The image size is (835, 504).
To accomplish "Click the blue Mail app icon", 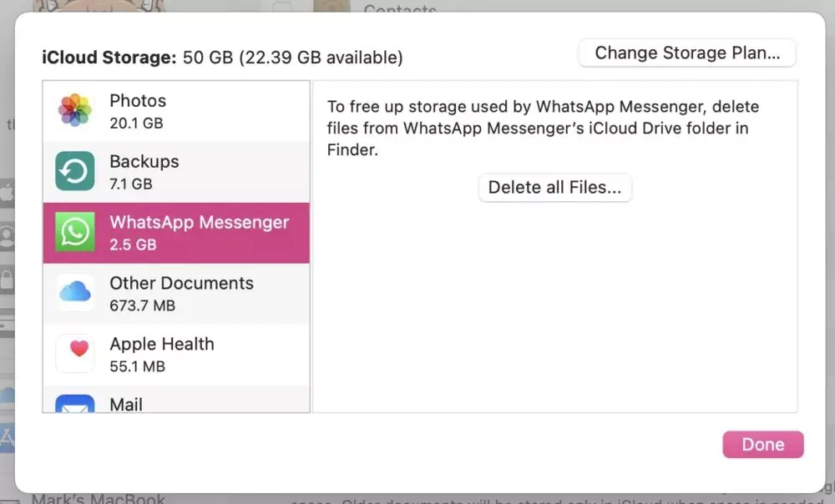I will pyautogui.click(x=75, y=408).
